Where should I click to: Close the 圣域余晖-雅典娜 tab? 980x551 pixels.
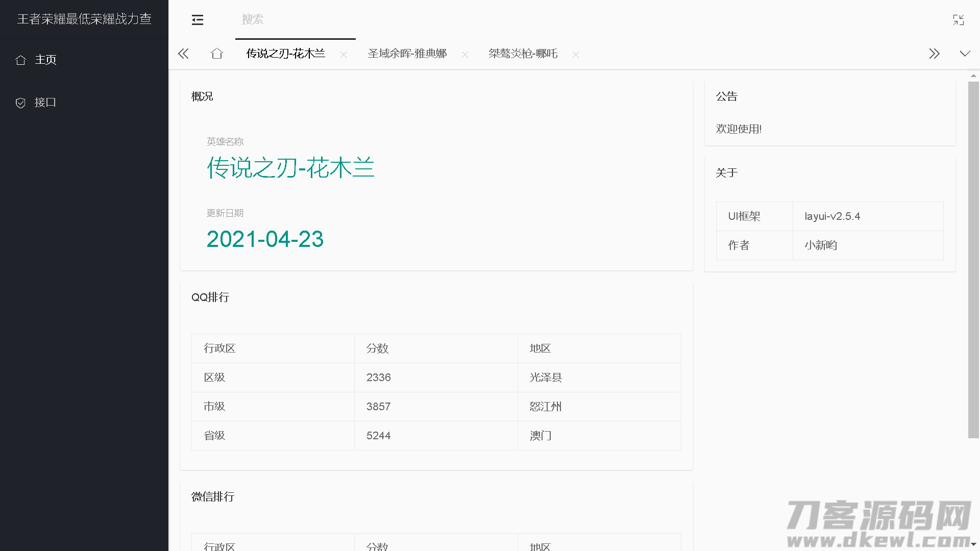465,55
